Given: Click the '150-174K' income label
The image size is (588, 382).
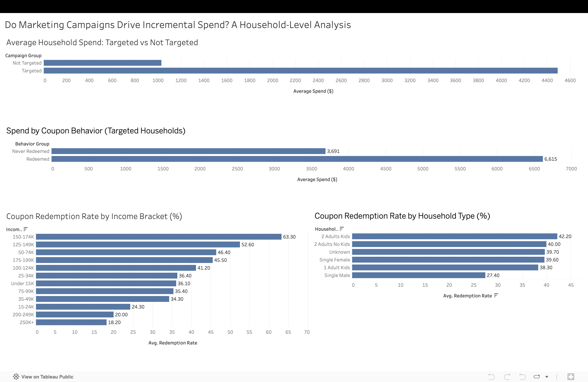Looking at the screenshot, I should tap(23, 237).
